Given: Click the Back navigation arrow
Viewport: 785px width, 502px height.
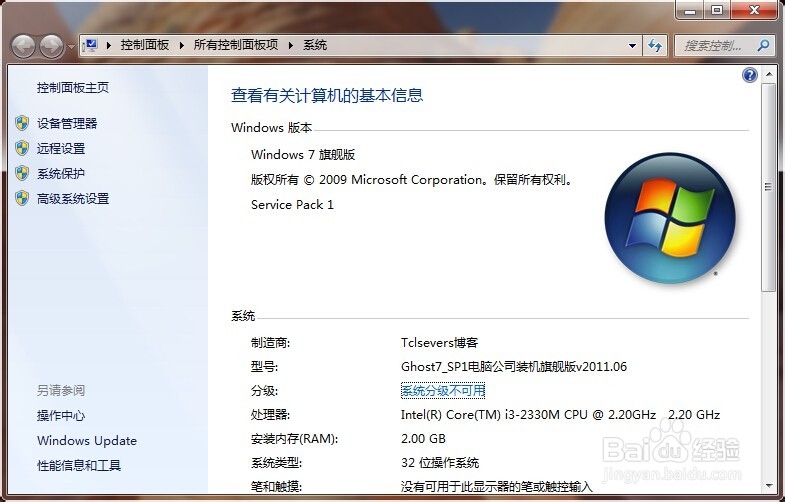Looking at the screenshot, I should coord(23,47).
